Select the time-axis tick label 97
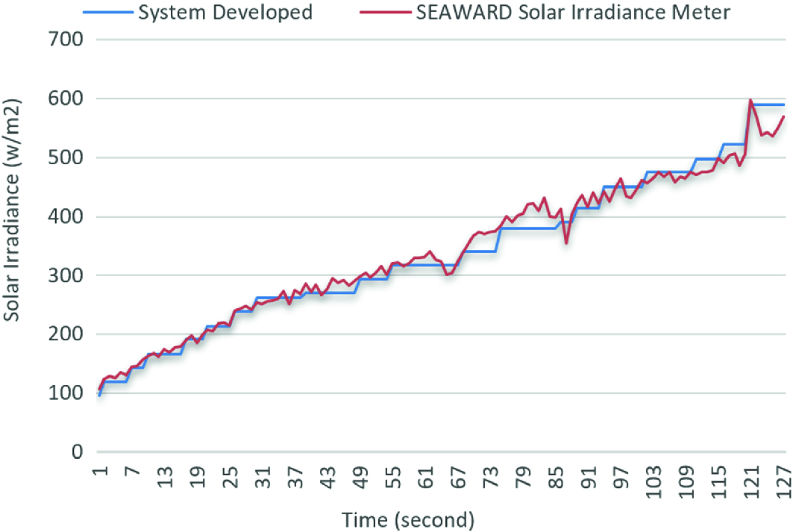 coord(621,476)
